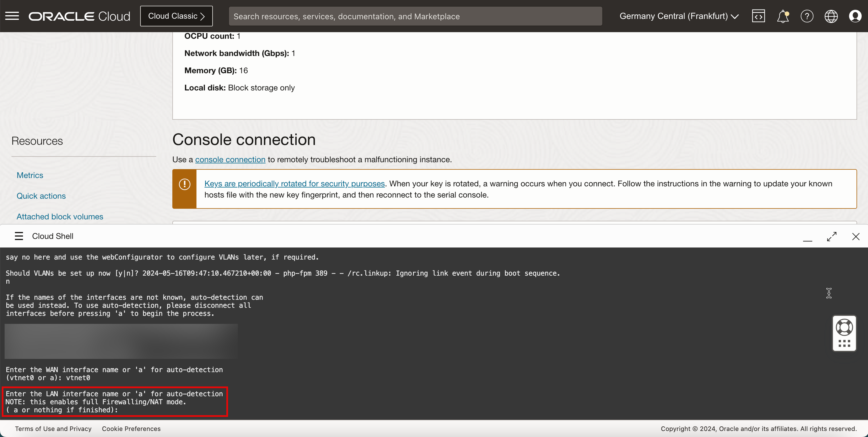The width and height of the screenshot is (868, 437).
Task: Click the console connection hyperlink
Action: coord(230,159)
